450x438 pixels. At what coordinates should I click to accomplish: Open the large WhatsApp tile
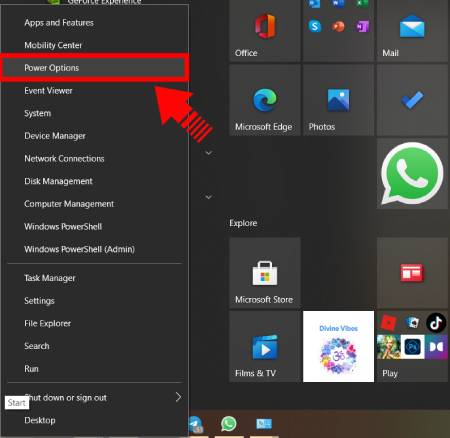point(412,174)
